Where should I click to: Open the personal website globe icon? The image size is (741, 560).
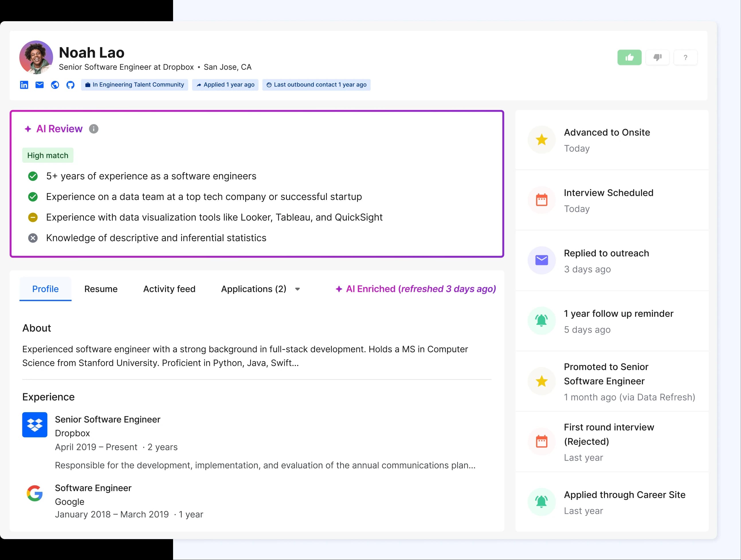pos(55,85)
